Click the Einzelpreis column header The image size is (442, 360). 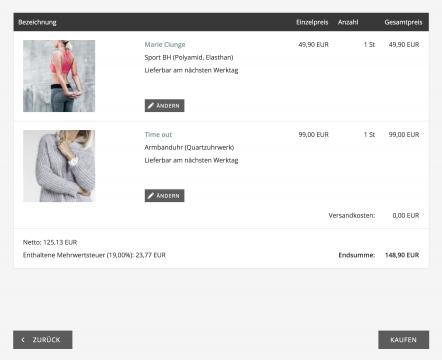[312, 22]
